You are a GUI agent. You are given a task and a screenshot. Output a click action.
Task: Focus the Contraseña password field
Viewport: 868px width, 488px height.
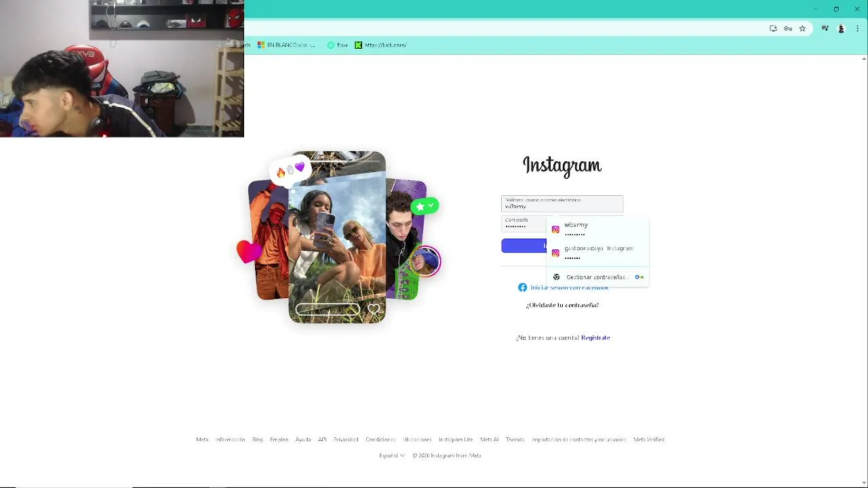tap(524, 223)
